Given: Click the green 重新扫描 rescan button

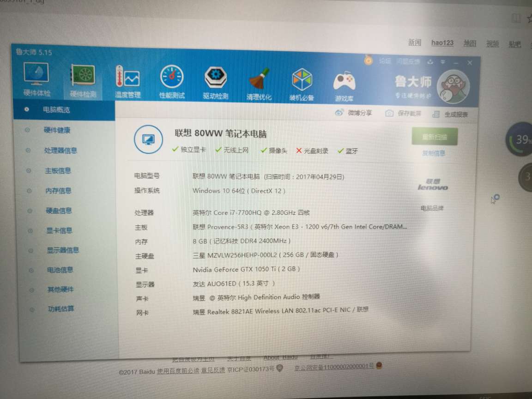Looking at the screenshot, I should pyautogui.click(x=435, y=137).
